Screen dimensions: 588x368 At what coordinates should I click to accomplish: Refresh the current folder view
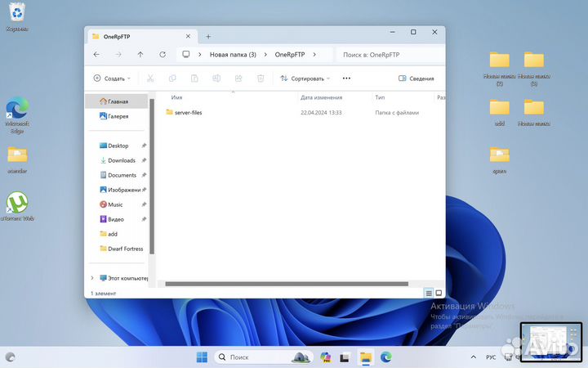[163, 55]
